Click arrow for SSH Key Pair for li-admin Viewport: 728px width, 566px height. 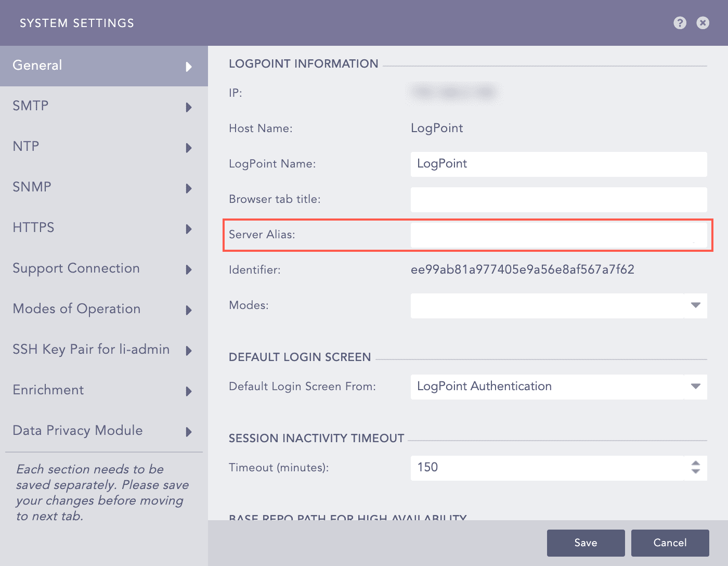pos(189,351)
